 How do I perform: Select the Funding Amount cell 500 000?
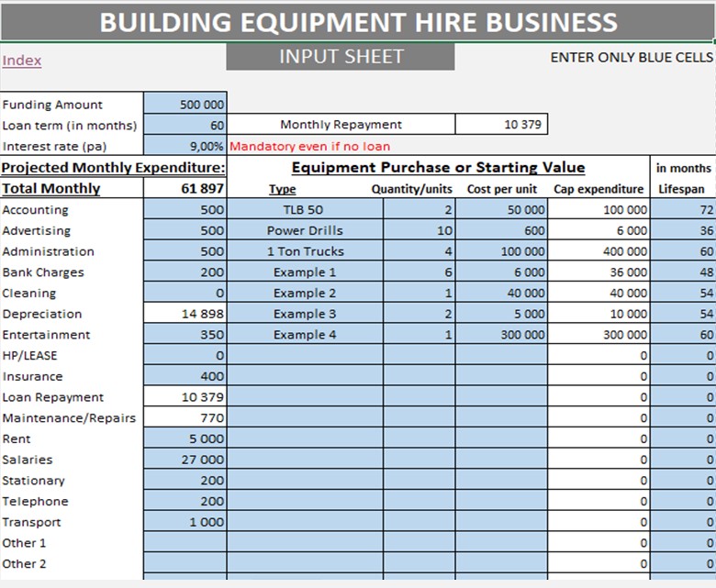coord(185,104)
